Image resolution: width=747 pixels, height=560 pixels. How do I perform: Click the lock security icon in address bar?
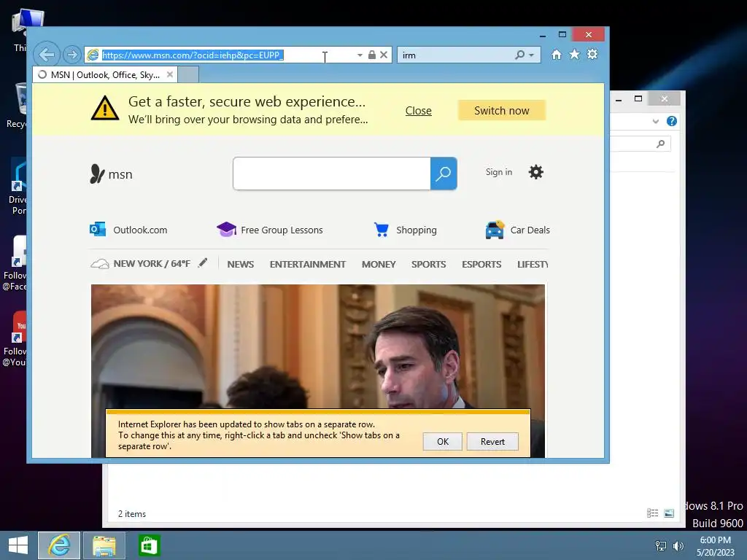pyautogui.click(x=372, y=55)
